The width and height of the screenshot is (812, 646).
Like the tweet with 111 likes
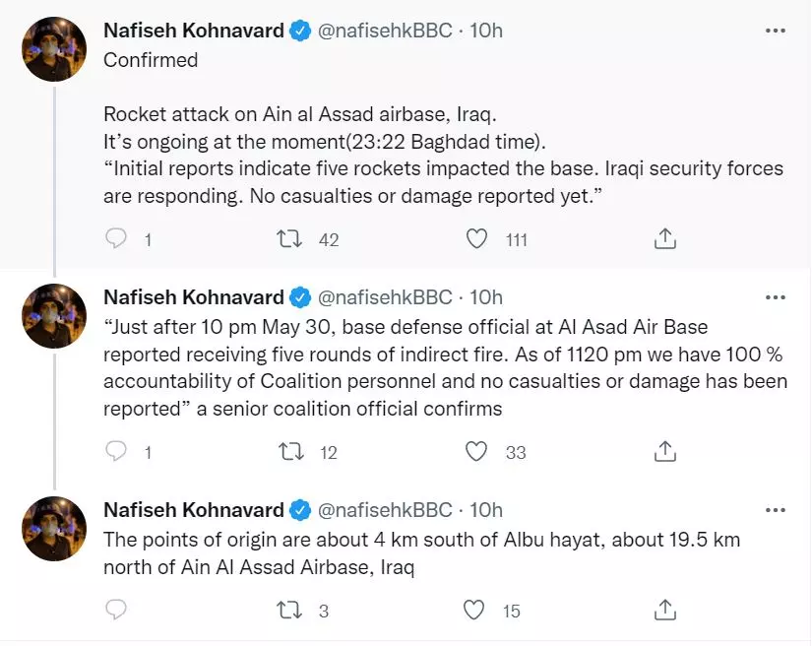tap(476, 238)
